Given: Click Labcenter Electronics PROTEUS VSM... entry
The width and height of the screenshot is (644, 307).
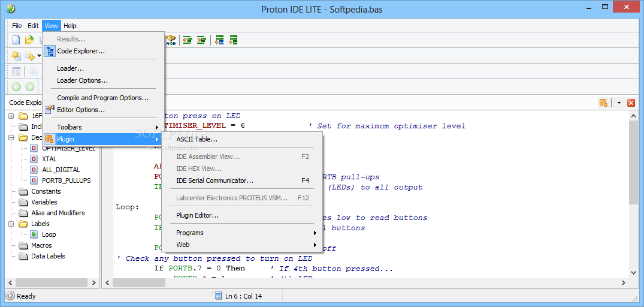Looking at the screenshot, I should click(x=242, y=198).
